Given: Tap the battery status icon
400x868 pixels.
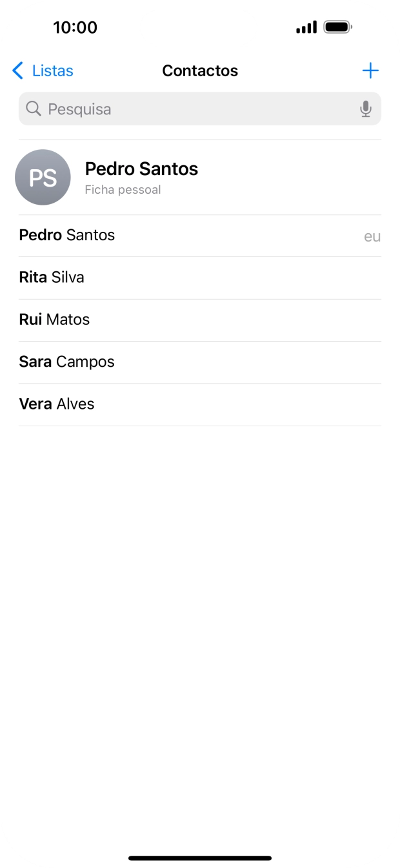Looking at the screenshot, I should point(337,27).
